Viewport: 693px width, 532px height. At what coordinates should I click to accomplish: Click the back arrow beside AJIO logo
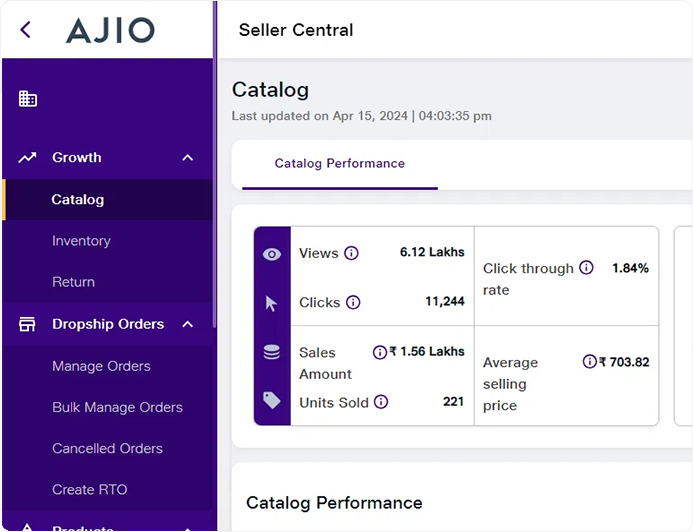click(26, 30)
